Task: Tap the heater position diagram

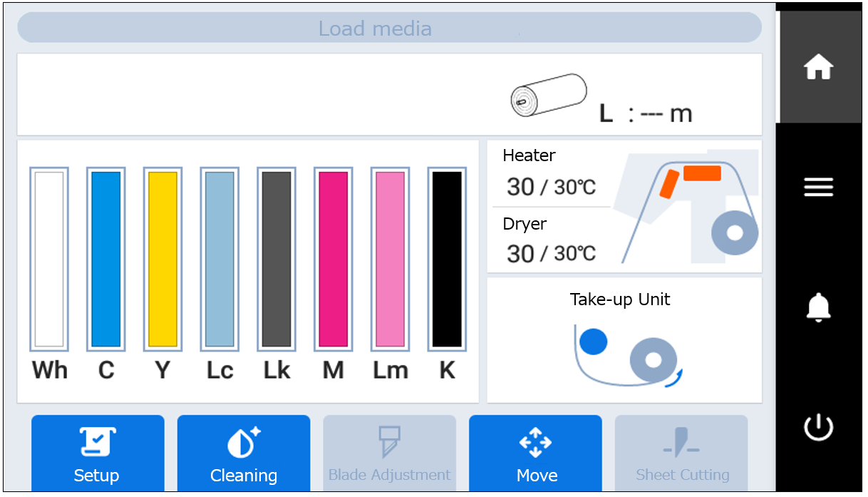Action: (687, 207)
